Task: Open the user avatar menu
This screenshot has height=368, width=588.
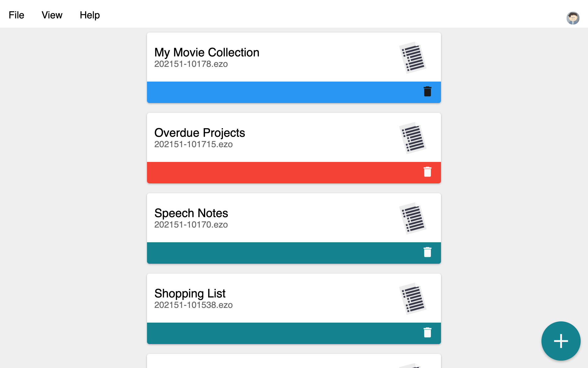Action: pos(573,18)
